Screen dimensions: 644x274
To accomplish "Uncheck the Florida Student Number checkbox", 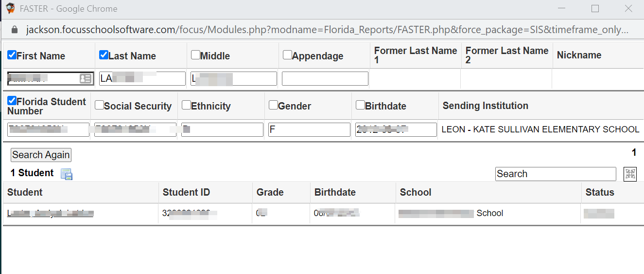I will (x=12, y=101).
